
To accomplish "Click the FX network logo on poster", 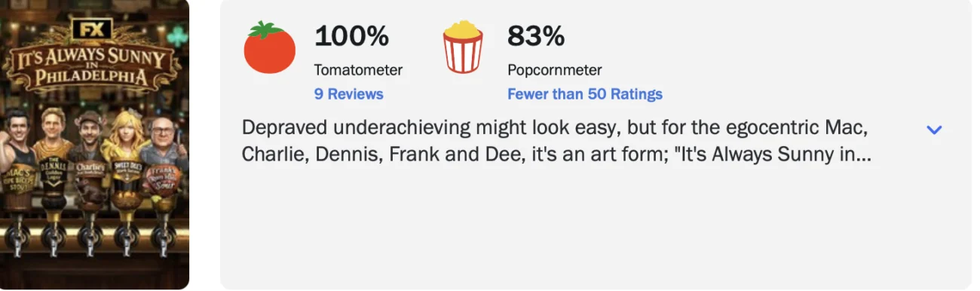I will click(x=92, y=29).
